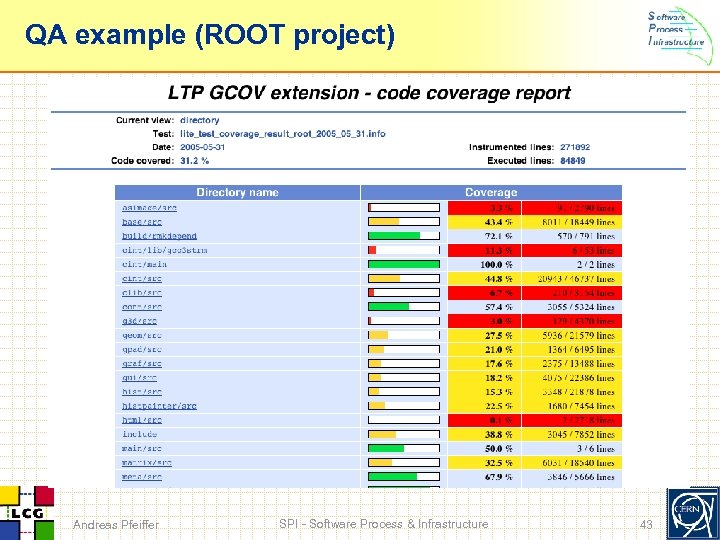Open the base/src directory link
This screenshot has width=720, height=540.
(142, 222)
